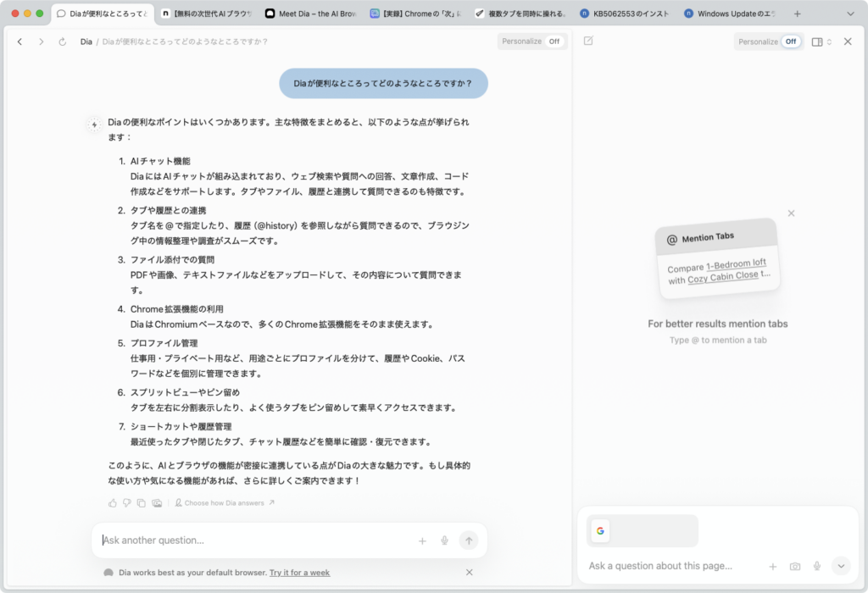The width and height of the screenshot is (868, 593).
Task: Close the side chat panel
Action: 848,42
